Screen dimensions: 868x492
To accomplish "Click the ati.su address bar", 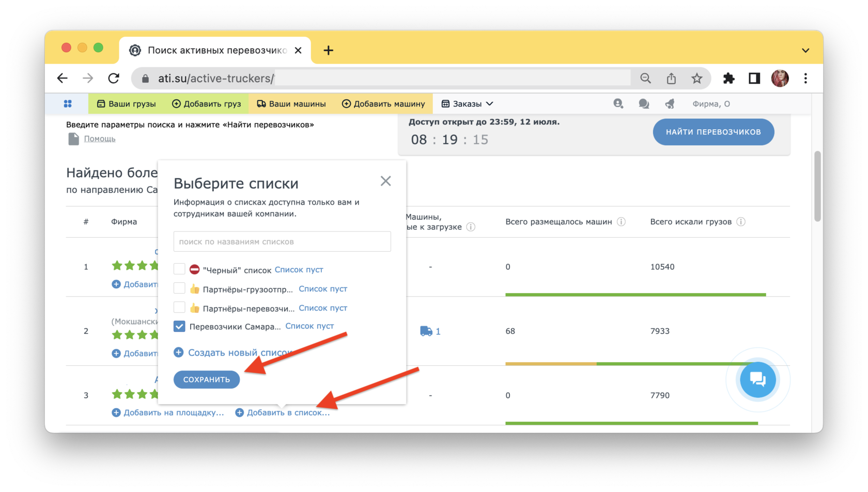I will [x=382, y=78].
